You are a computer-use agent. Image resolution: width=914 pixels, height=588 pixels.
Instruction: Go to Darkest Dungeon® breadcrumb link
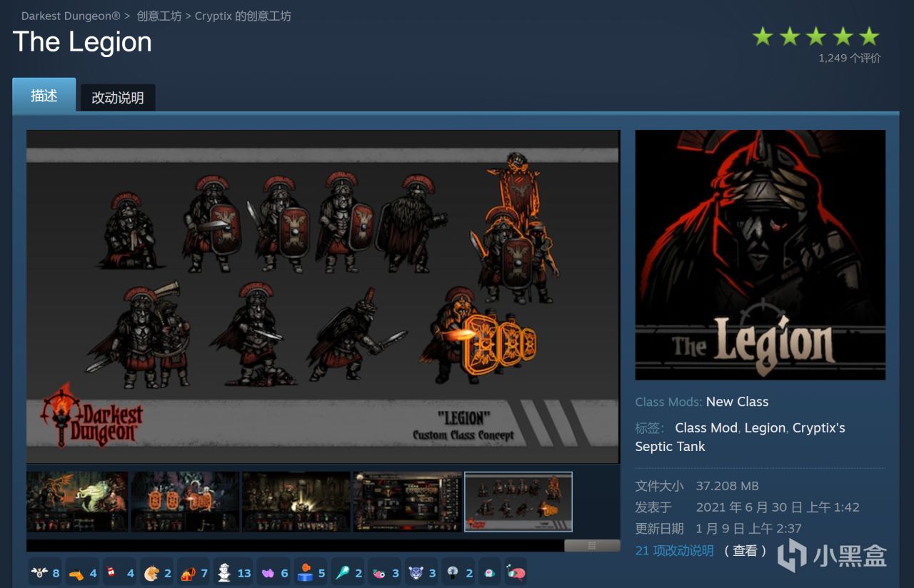71,16
